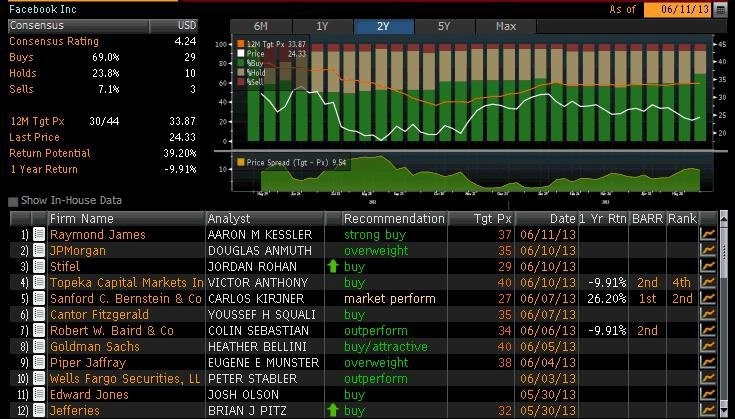Click green %Buy legend swatch
This screenshot has width=735, height=419.
pos(241,63)
